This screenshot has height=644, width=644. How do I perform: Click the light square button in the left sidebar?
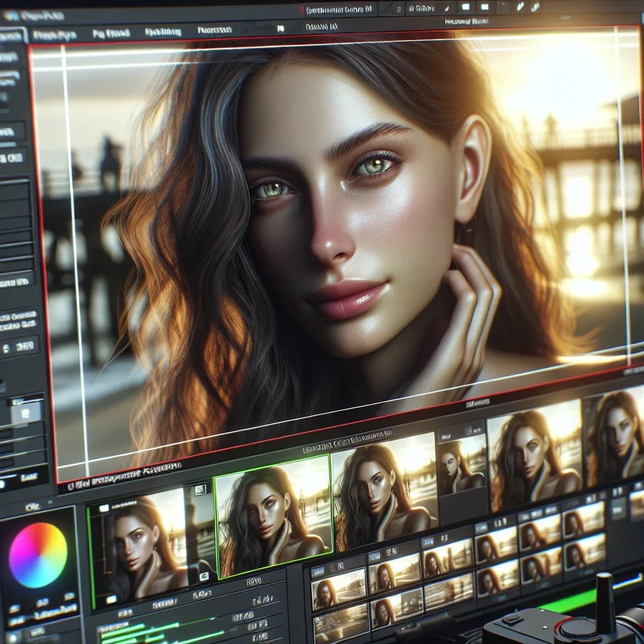tap(26, 413)
